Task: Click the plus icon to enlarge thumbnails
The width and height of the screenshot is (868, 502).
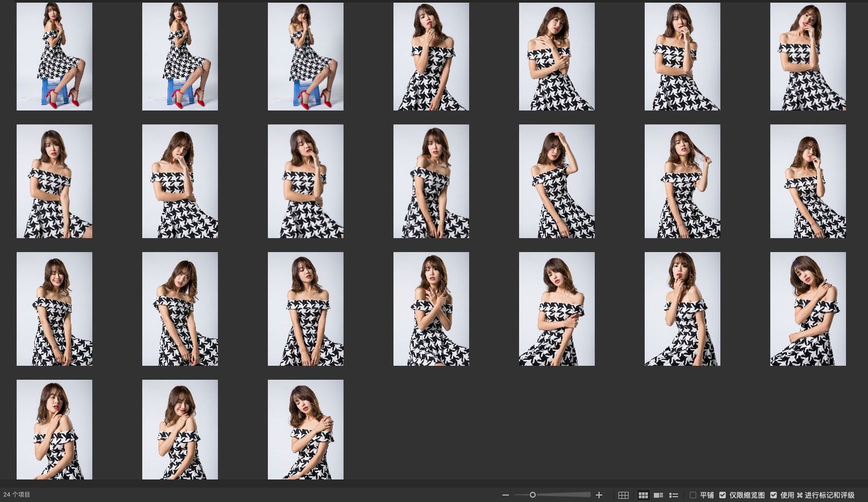Action: [x=599, y=495]
